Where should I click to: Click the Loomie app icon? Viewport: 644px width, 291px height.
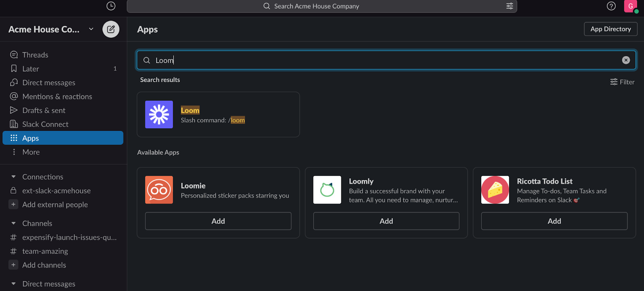[x=159, y=190]
